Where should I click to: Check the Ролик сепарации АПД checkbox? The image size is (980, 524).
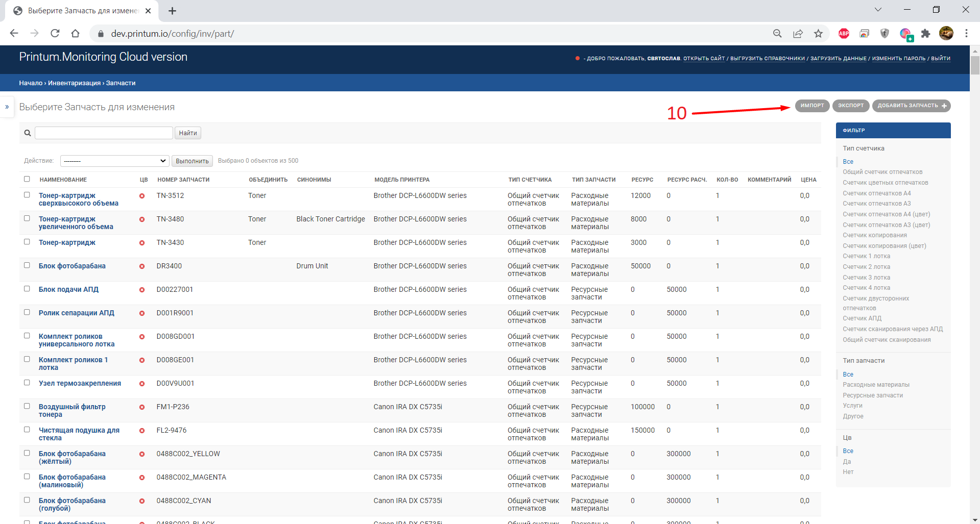point(27,312)
